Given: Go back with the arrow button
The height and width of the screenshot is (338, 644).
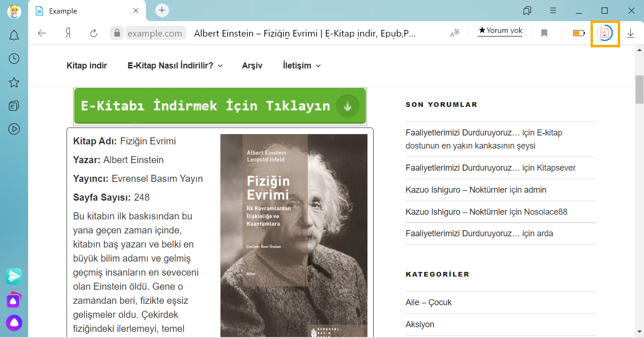Looking at the screenshot, I should tap(42, 33).
